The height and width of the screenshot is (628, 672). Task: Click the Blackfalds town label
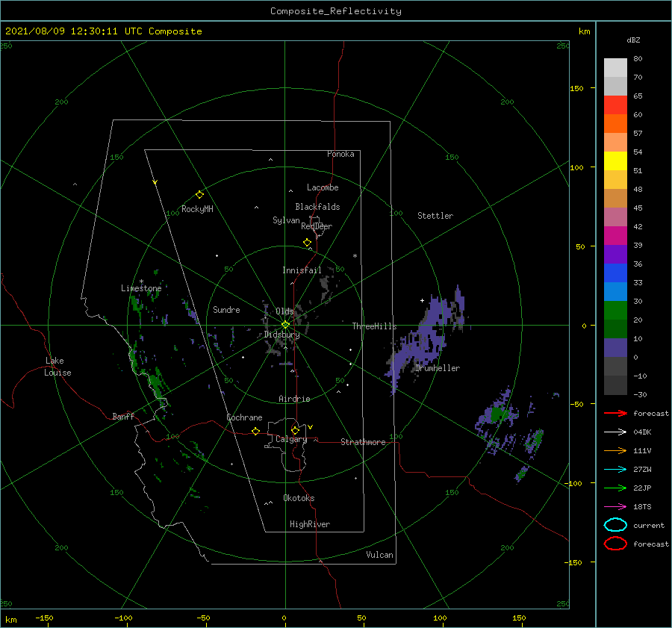[x=317, y=207]
